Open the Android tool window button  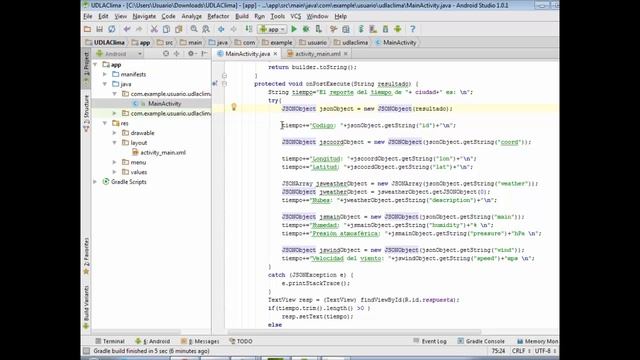153,341
